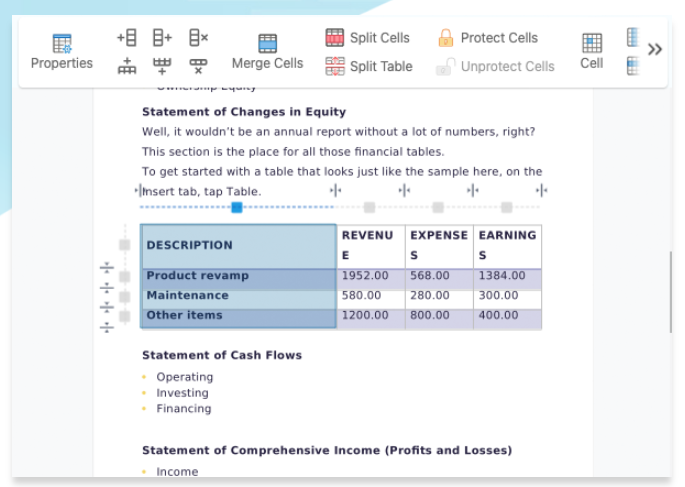The width and height of the screenshot is (685, 487).
Task: Click the DESCRIPTION header cell
Action: (238, 246)
